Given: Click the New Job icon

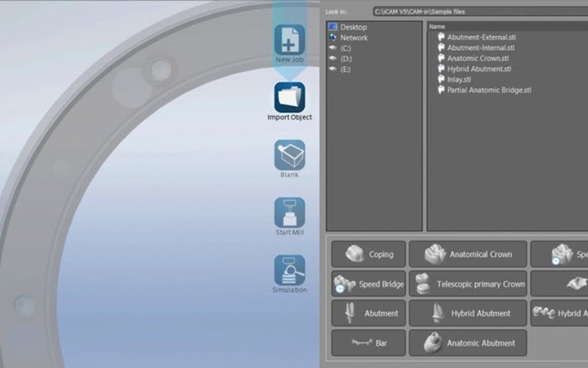Looking at the screenshot, I should 290,40.
